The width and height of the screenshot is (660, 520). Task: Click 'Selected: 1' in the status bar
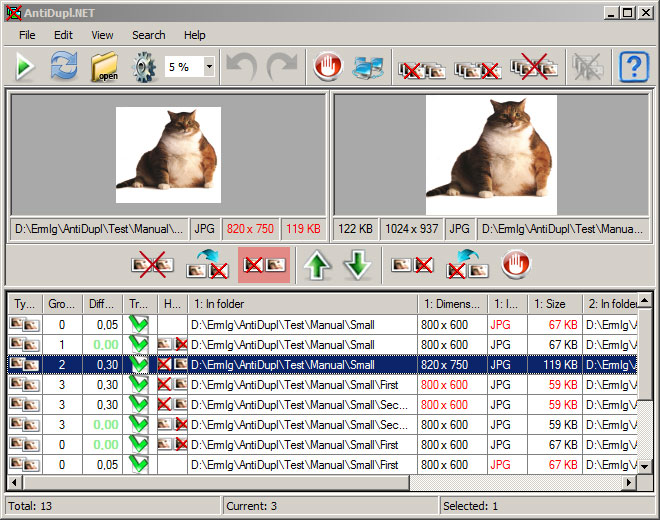[x=470, y=506]
